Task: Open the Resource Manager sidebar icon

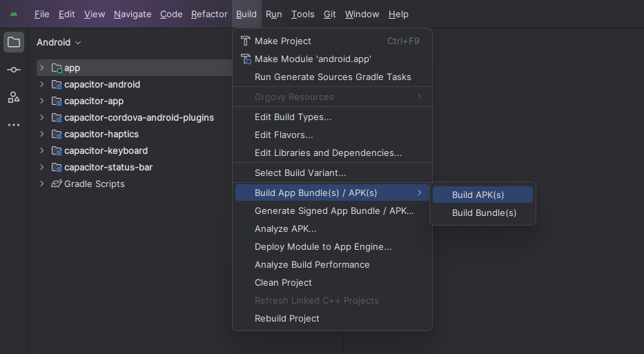Action: pos(14,97)
